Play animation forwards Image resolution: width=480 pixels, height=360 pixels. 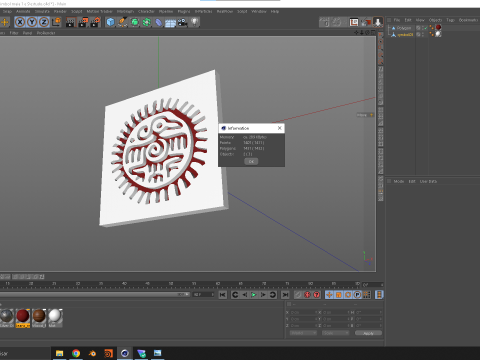pyautogui.click(x=254, y=295)
